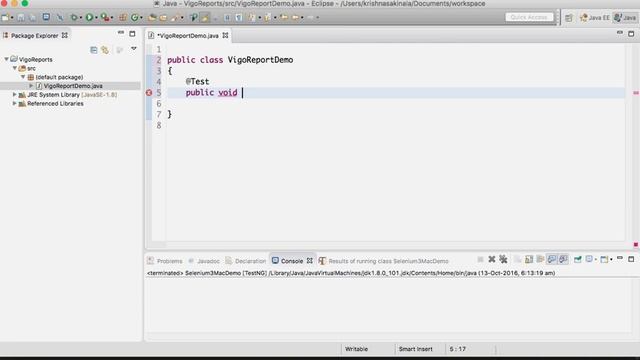The height and width of the screenshot is (360, 640).
Task: Click Collapse All in Package Explorer
Action: tap(93, 50)
